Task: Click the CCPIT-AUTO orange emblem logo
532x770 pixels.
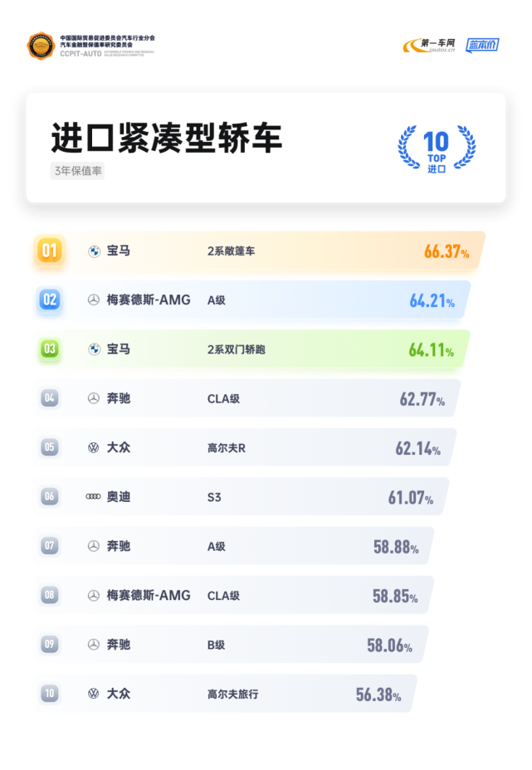Action: (41, 46)
